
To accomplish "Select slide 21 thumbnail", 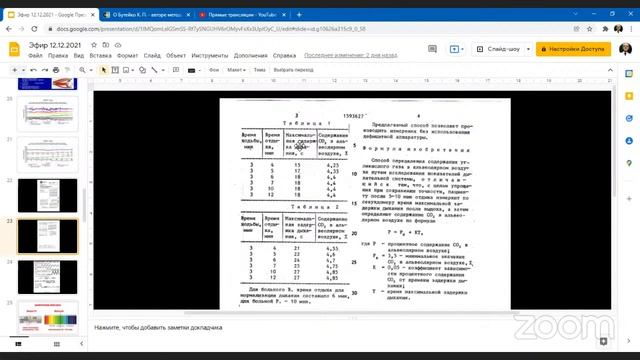I will pyautogui.click(x=47, y=155).
